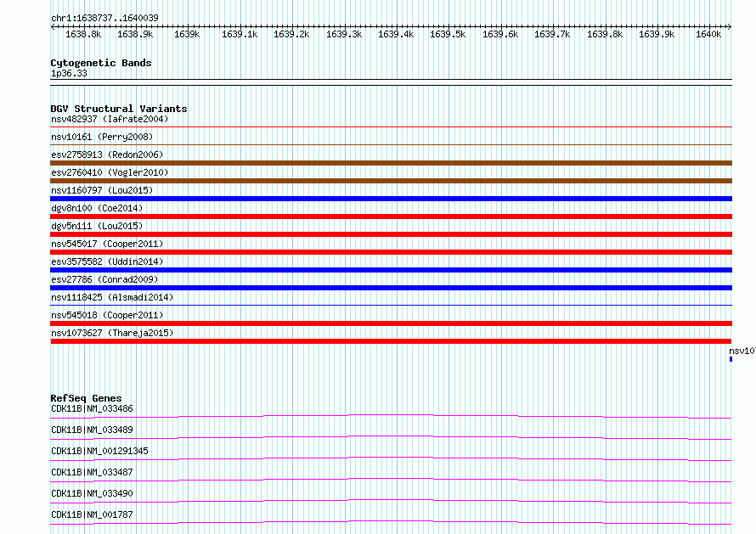Click the 1639.2k ruler position label
Image resolution: width=756 pixels, height=534 pixels.
pyautogui.click(x=291, y=34)
